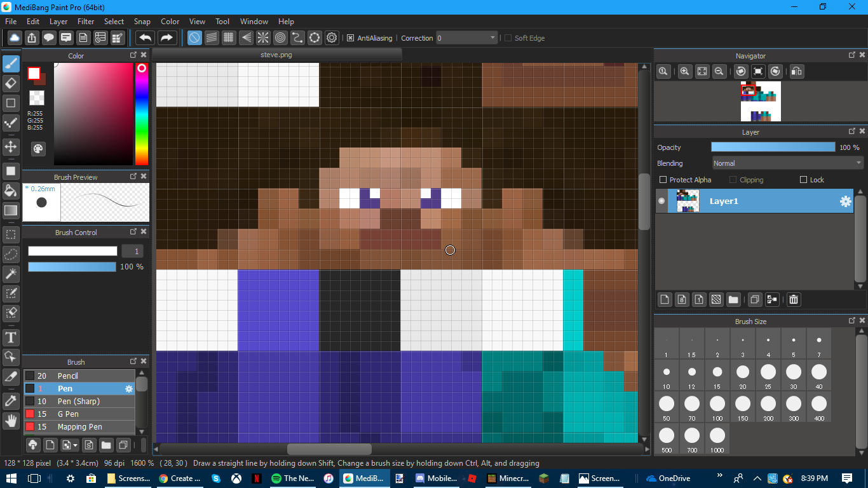Select the Eraser tool
This screenshot has width=868, height=488.
pyautogui.click(x=11, y=83)
